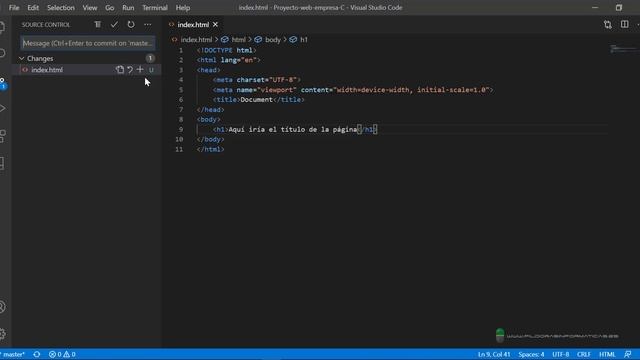The width and height of the screenshot is (640, 360).
Task: Click Ln 9, Col 41 in status bar
Action: pos(494,354)
